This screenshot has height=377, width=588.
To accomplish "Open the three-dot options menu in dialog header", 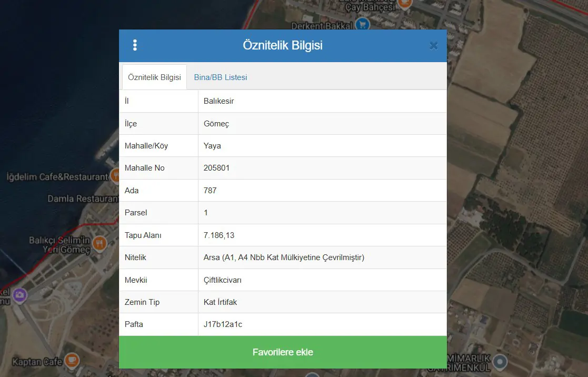I will tap(135, 45).
